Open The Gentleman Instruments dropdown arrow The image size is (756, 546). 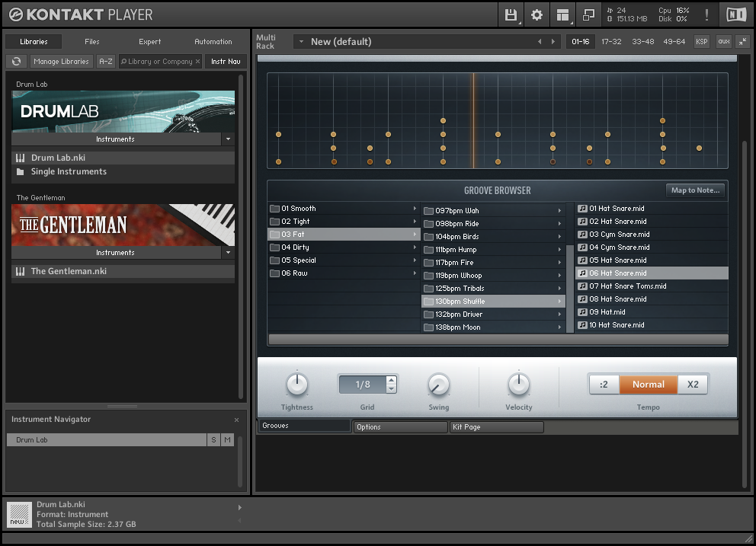click(228, 253)
